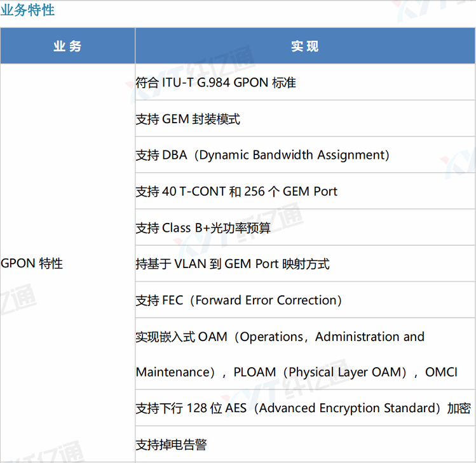Select the OMCI text
Screen dimensions: 476x463
[441, 372]
